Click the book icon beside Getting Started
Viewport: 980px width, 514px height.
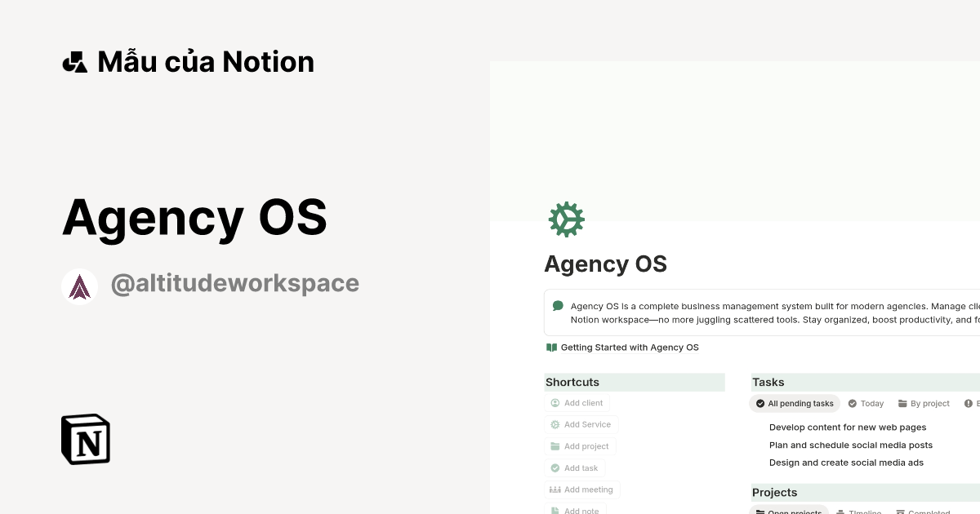(x=551, y=347)
